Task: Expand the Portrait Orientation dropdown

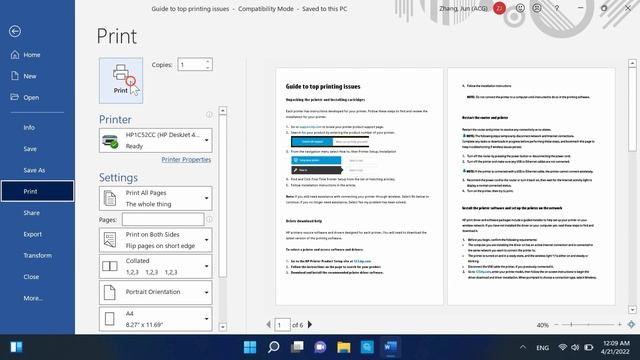Action: tap(156, 292)
